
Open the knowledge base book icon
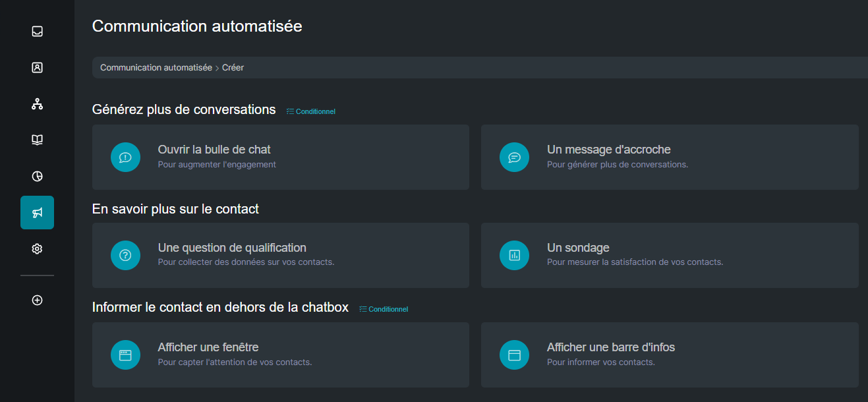(x=37, y=140)
